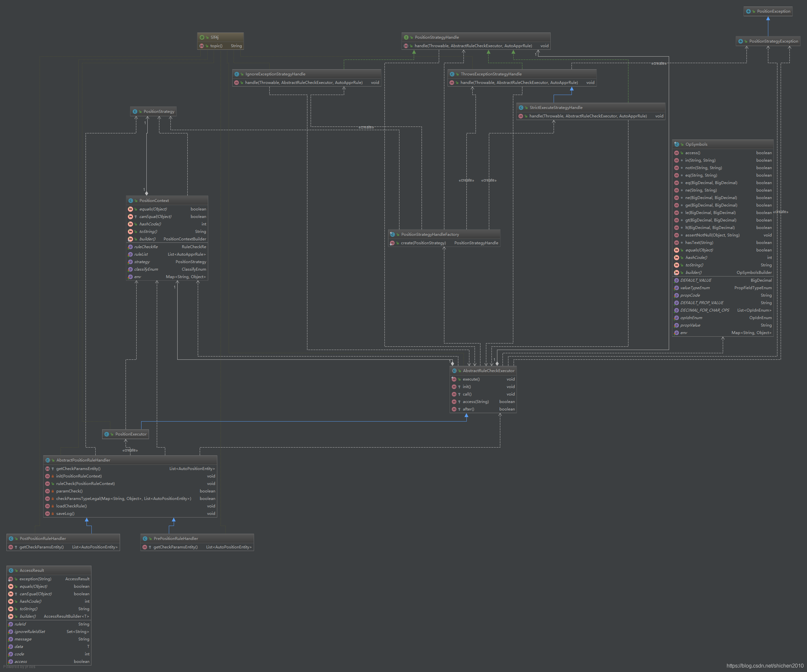Click the PositionStrategy enum icon

135,112
